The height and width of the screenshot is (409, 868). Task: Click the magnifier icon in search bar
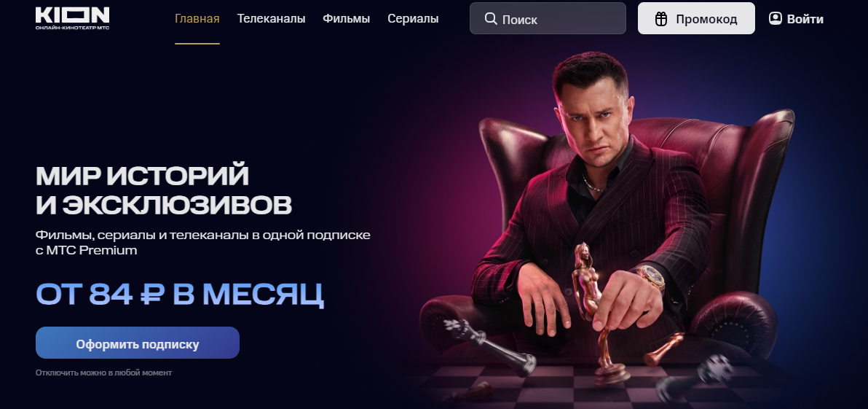(491, 19)
